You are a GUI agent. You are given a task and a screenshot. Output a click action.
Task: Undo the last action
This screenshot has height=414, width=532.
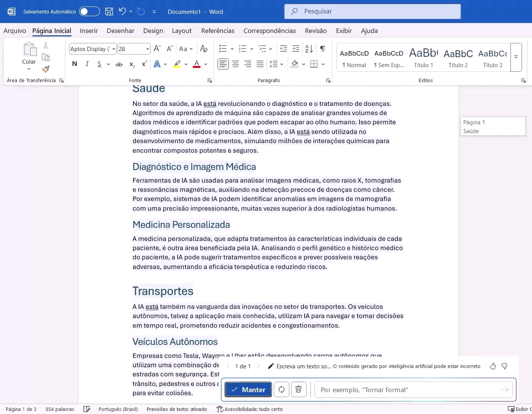(x=122, y=12)
